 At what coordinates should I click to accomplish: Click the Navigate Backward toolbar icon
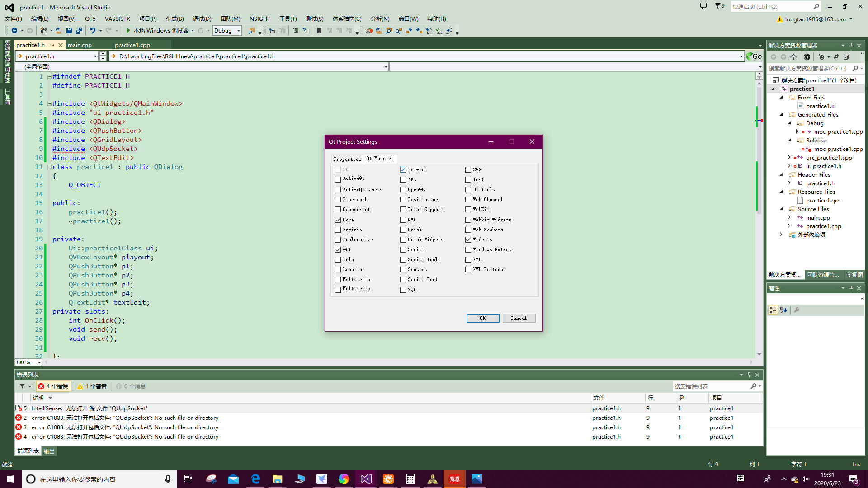(14, 31)
